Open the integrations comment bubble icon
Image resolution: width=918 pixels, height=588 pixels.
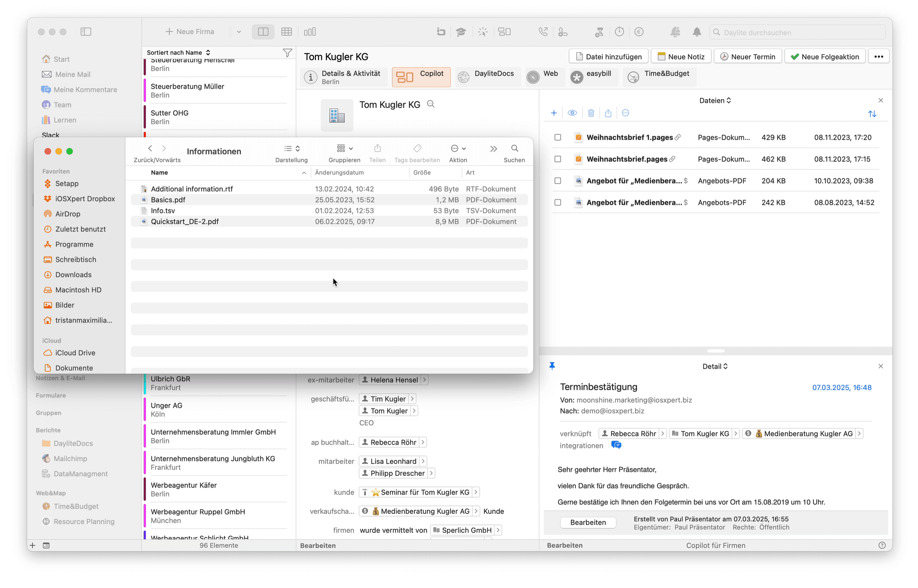pos(616,445)
